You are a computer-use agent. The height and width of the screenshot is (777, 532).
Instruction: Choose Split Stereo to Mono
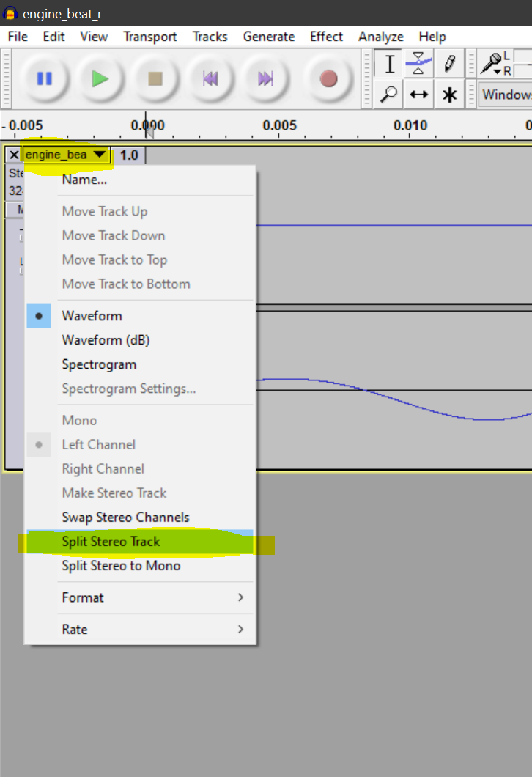pyautogui.click(x=140, y=566)
